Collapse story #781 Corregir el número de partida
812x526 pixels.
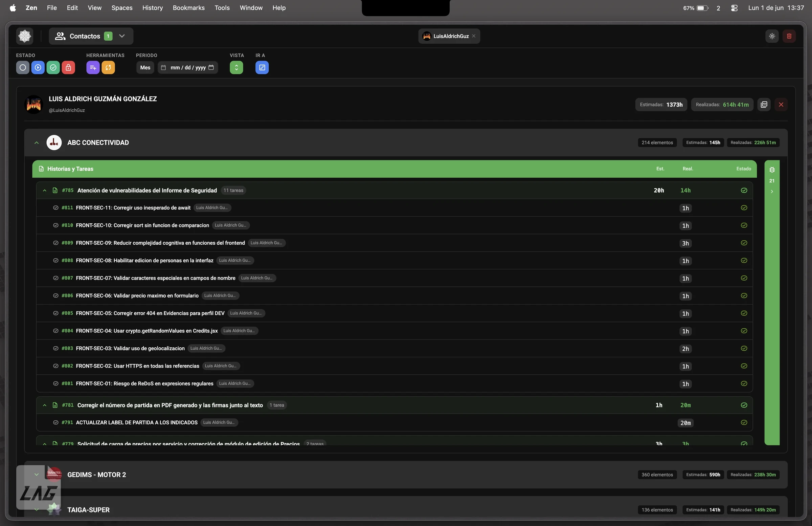pos(44,405)
